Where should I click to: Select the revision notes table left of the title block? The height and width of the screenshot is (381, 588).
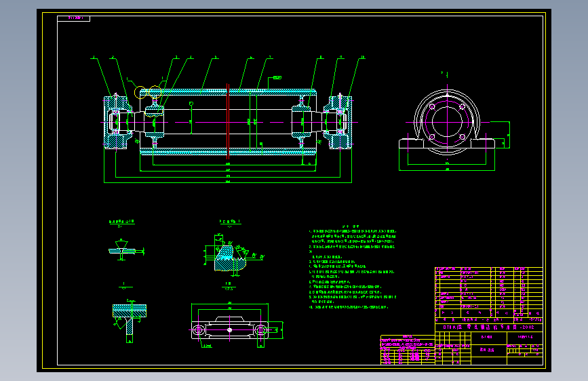coord(408,350)
